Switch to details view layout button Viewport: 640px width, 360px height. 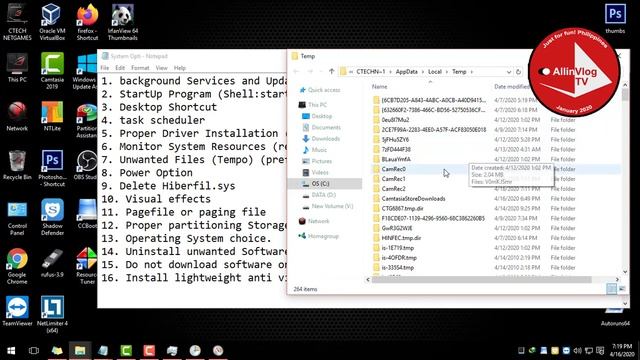pos(611,289)
